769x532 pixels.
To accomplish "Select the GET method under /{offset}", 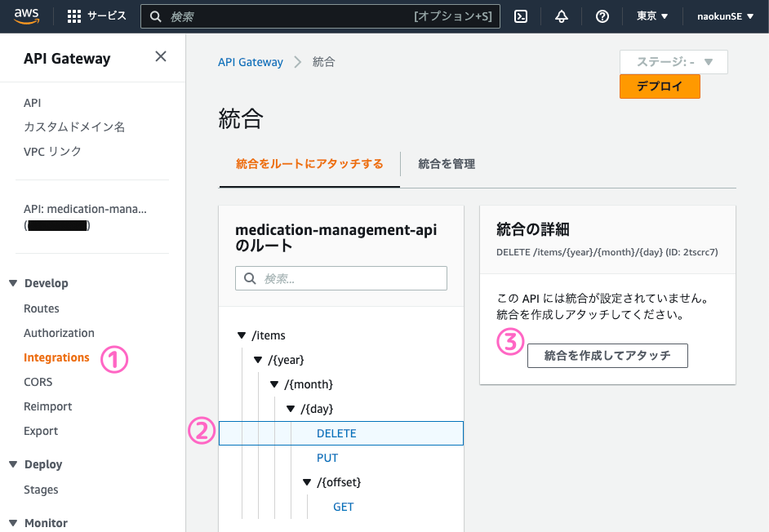I will pyautogui.click(x=344, y=507).
